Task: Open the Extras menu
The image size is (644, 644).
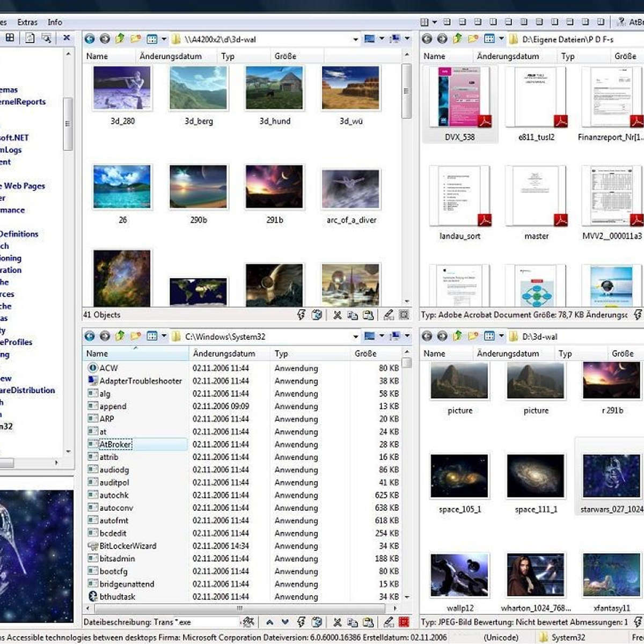Action: [27, 22]
